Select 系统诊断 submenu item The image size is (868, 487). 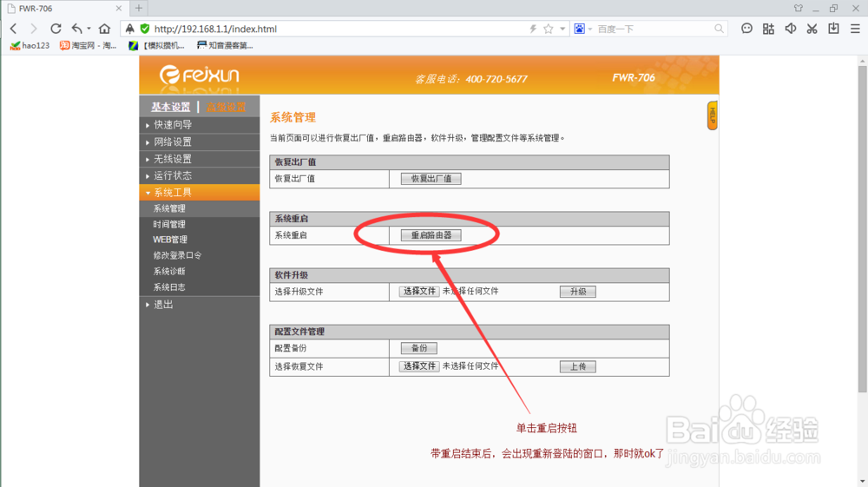pos(169,271)
